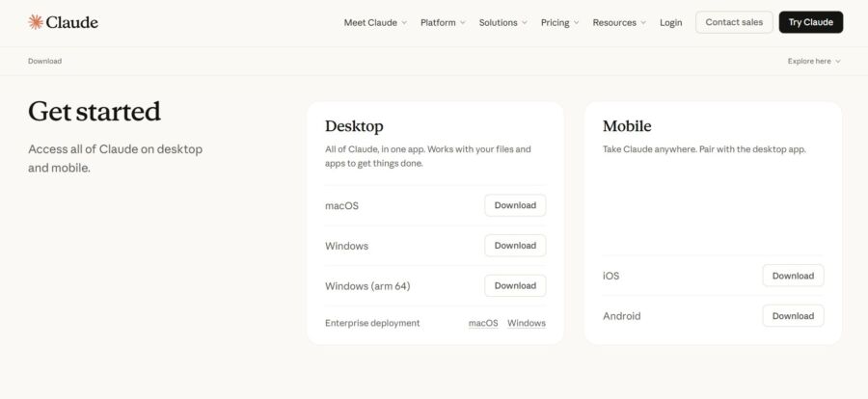Click the Enterprise deployment label

[x=372, y=323]
